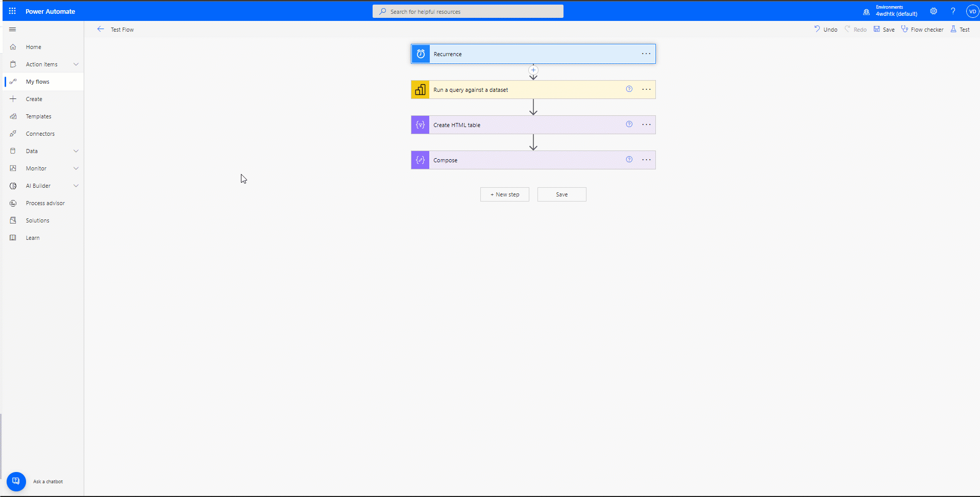Open the settings gear in header
Viewport: 980px width, 497px height.
pyautogui.click(x=934, y=11)
